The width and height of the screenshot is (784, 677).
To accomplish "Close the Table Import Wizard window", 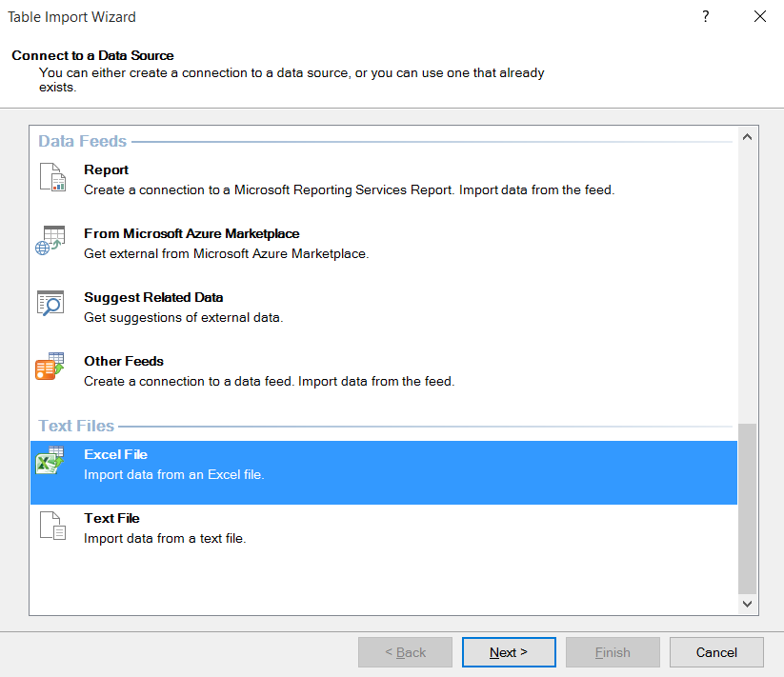I will click(x=759, y=17).
